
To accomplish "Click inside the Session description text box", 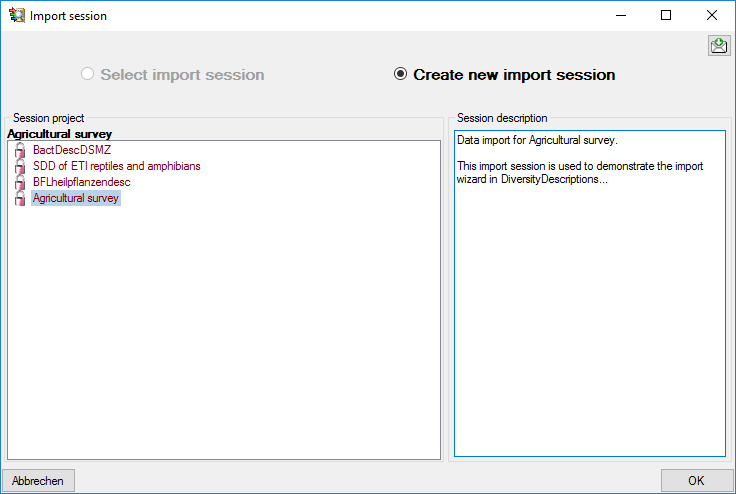I will [x=589, y=300].
